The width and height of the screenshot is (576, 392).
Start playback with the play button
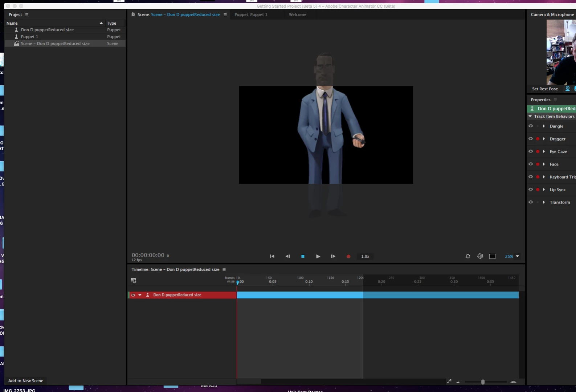point(318,256)
